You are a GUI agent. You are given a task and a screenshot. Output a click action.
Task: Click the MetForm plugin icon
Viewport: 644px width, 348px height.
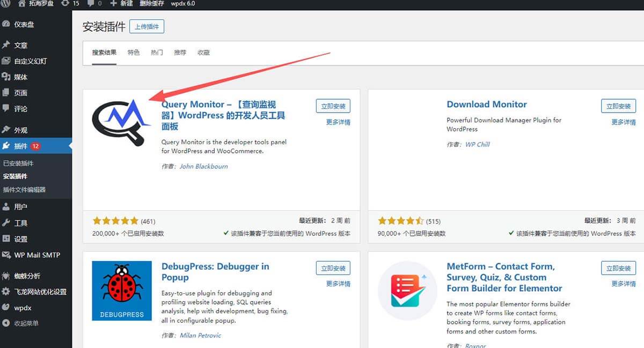[x=407, y=290]
